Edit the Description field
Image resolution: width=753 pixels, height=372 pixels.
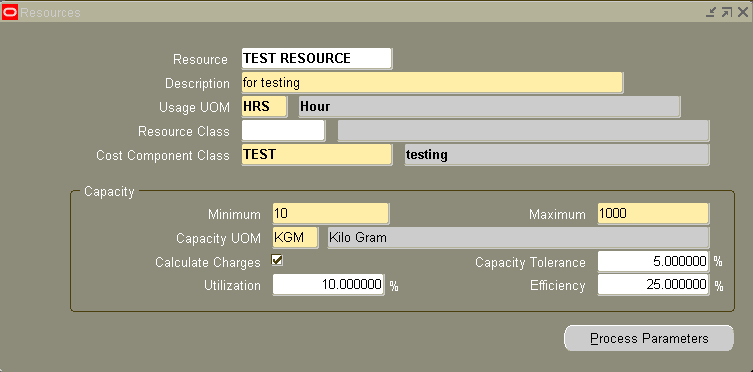[x=432, y=83]
